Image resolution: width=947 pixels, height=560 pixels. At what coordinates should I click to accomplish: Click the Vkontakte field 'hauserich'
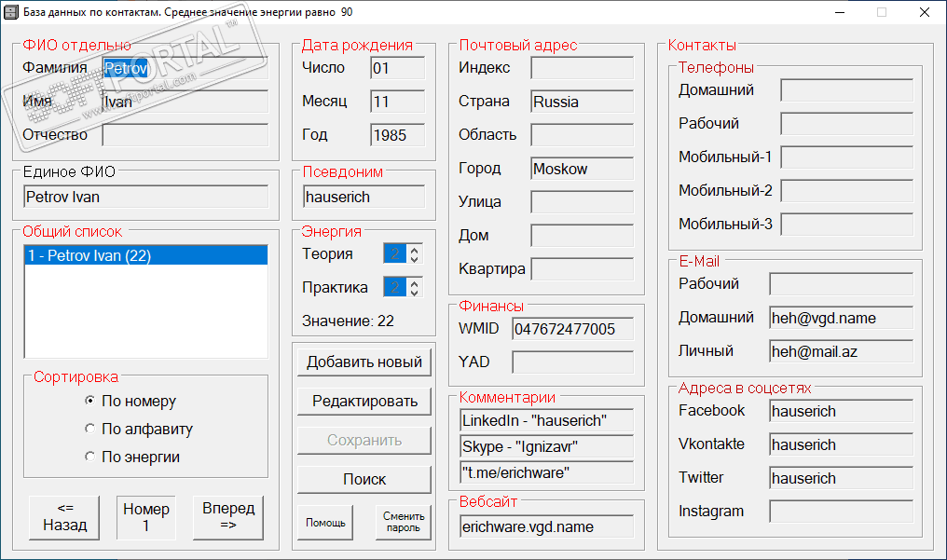pos(842,444)
